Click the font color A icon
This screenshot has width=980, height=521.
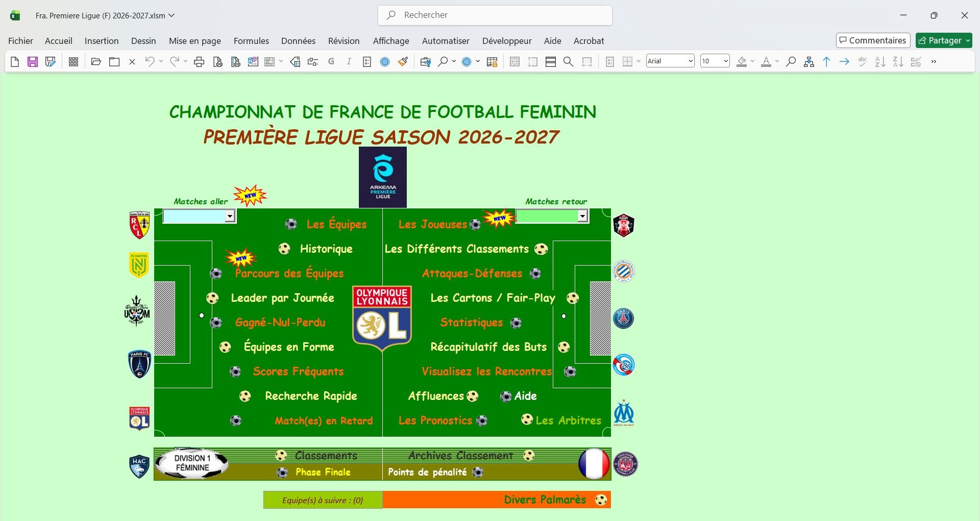click(x=766, y=62)
